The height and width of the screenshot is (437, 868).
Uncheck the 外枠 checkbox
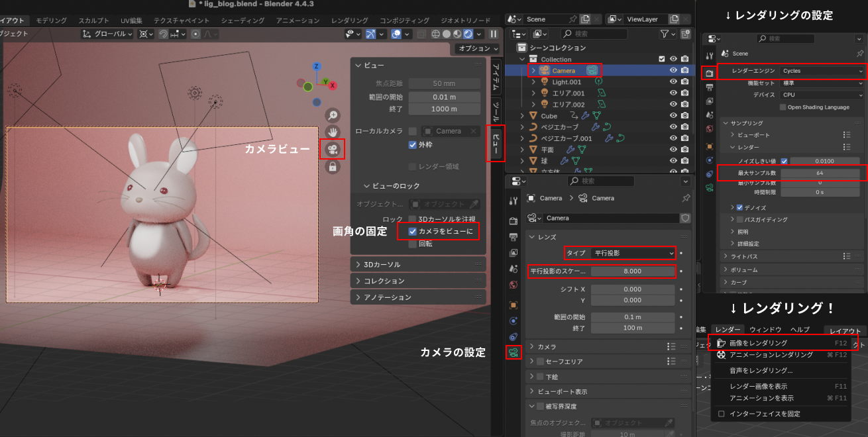(x=413, y=145)
